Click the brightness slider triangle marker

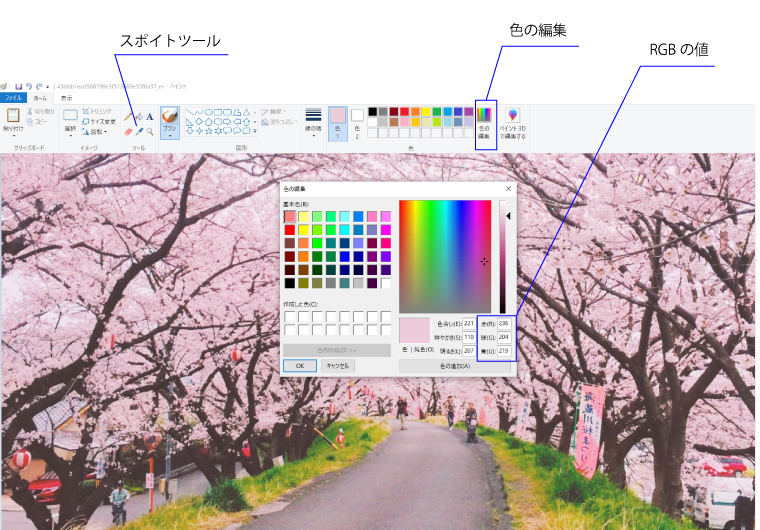(x=508, y=216)
